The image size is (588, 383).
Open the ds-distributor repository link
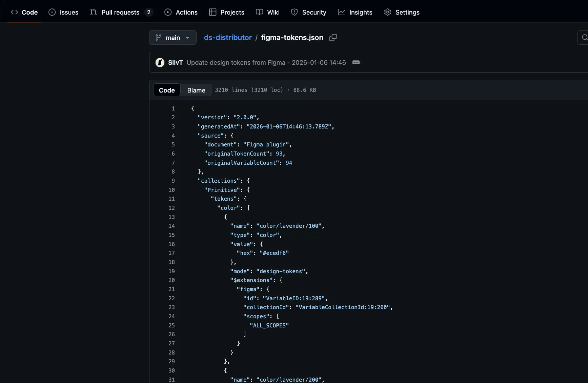(x=228, y=38)
